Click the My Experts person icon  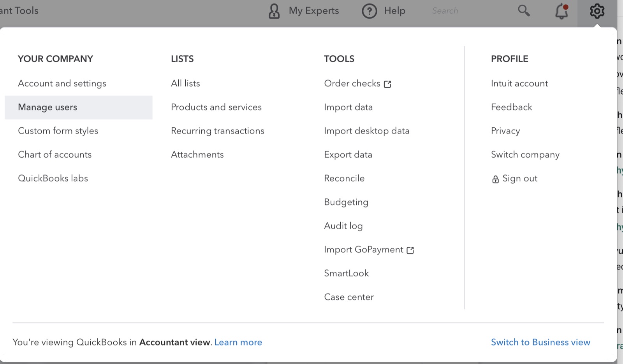(274, 11)
